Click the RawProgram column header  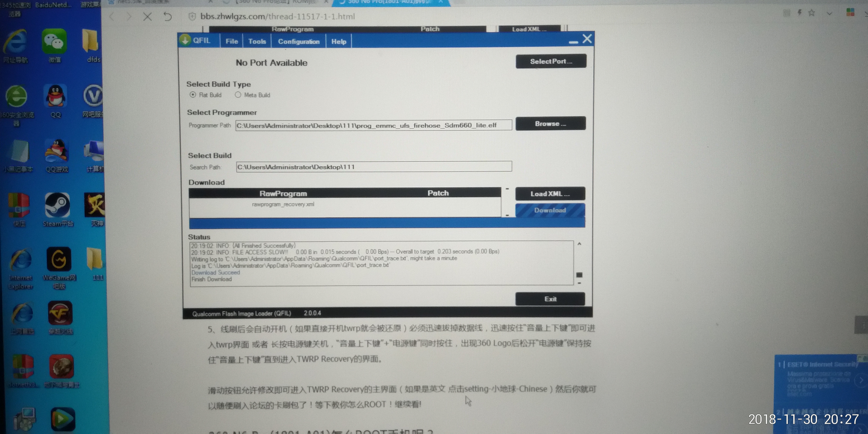coord(283,193)
